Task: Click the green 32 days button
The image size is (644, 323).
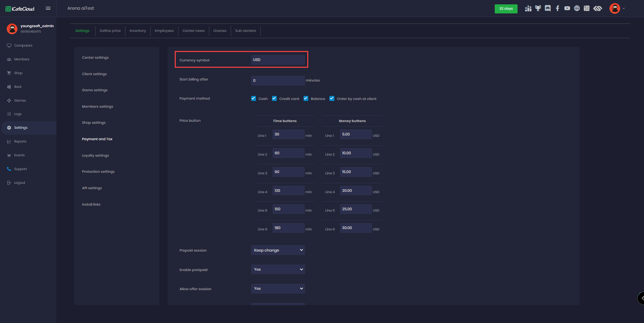Action: tap(506, 9)
